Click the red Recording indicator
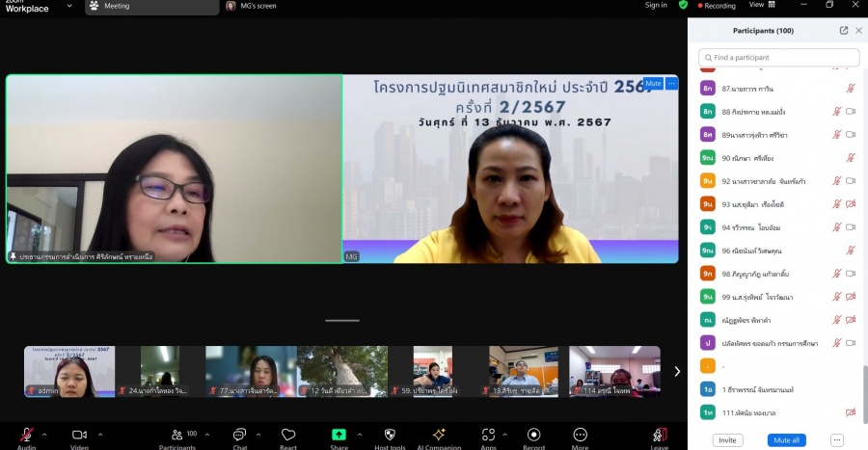This screenshot has height=450, width=868. [x=717, y=6]
